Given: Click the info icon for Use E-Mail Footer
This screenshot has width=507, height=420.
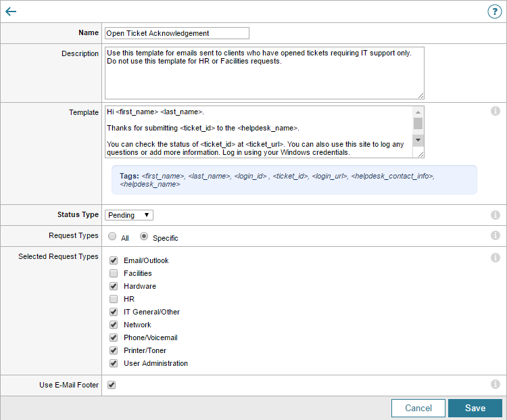Looking at the screenshot, I should (495, 384).
